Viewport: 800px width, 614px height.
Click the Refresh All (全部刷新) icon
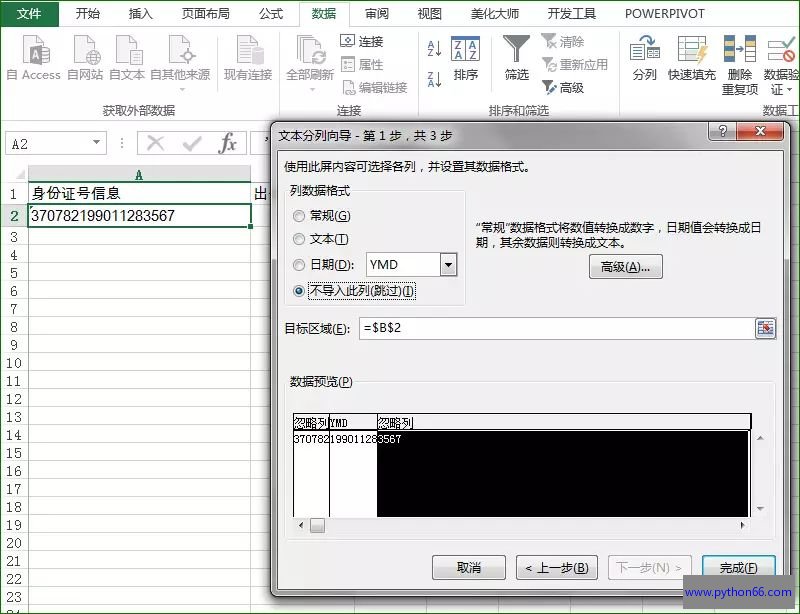pos(310,52)
